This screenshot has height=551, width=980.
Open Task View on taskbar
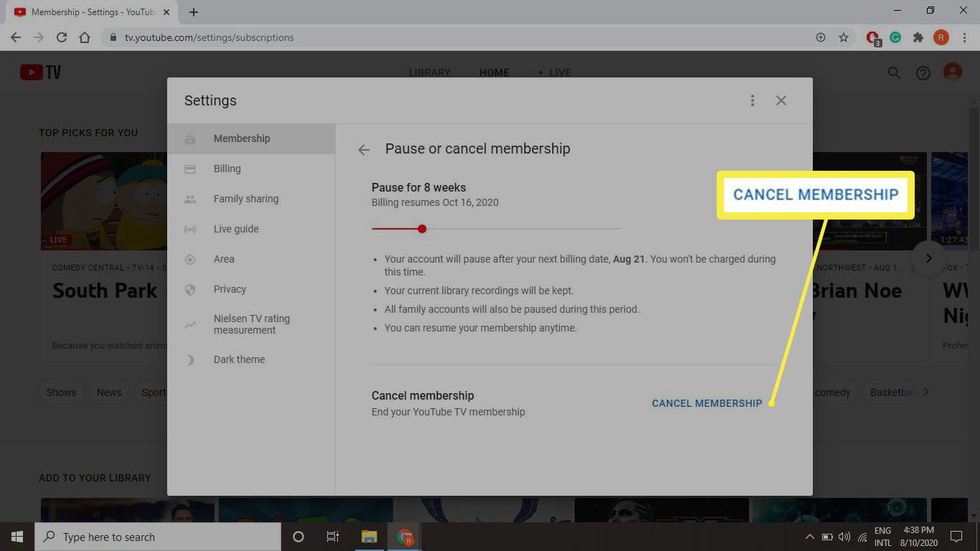pyautogui.click(x=333, y=537)
